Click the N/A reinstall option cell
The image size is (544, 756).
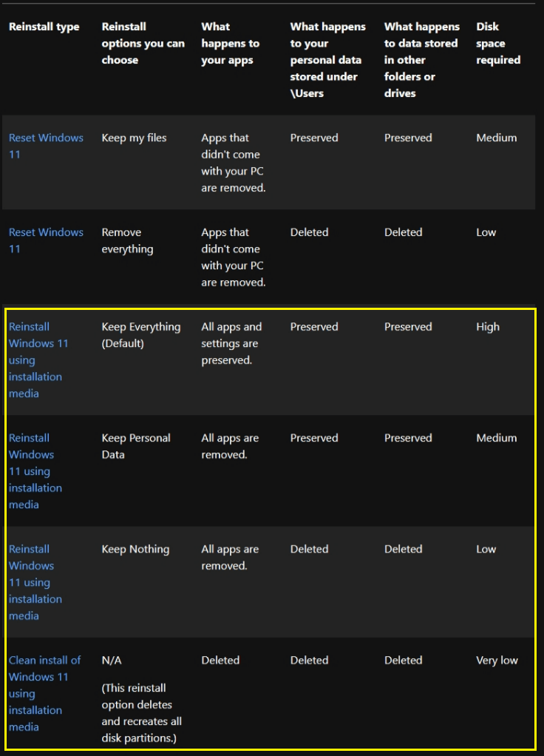click(x=112, y=661)
